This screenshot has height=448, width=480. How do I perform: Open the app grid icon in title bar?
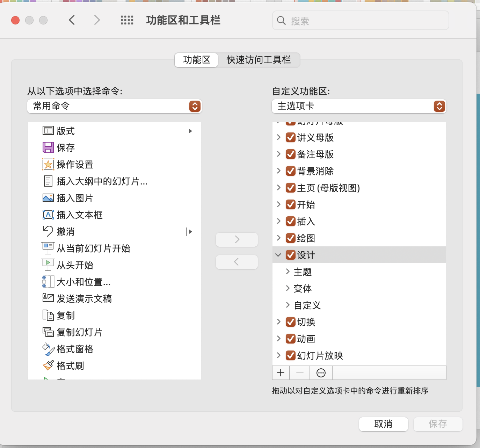click(127, 20)
